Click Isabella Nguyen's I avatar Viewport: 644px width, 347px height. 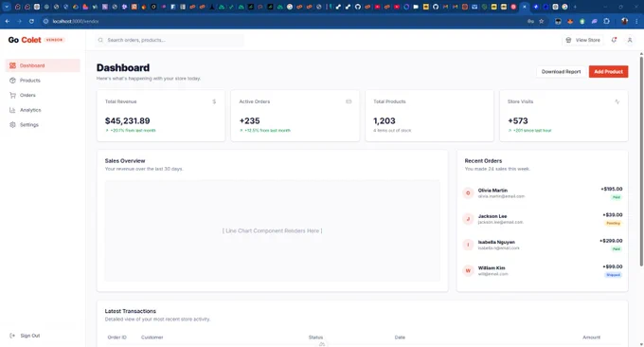point(468,245)
